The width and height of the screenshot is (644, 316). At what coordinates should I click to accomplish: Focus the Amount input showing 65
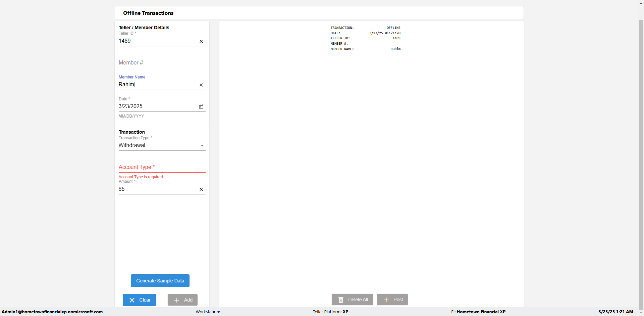[158, 189]
